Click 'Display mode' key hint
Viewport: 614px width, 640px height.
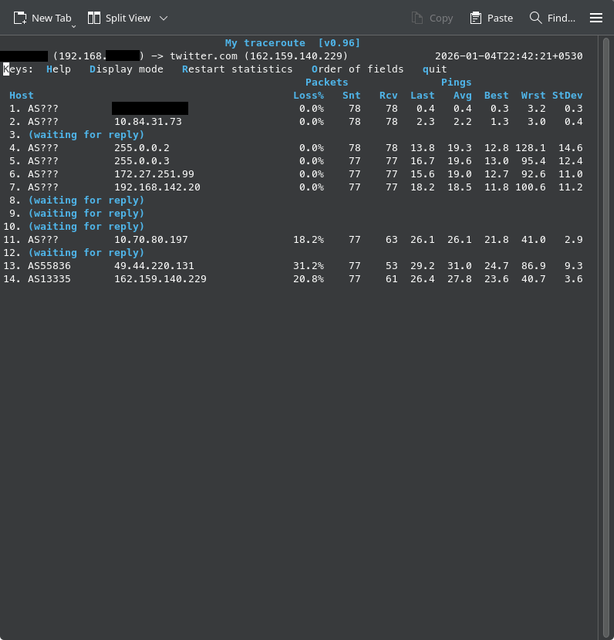pyautogui.click(x=127, y=69)
